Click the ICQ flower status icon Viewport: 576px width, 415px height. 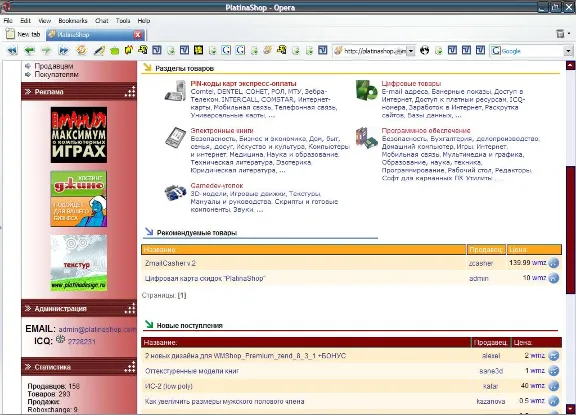pyautogui.click(x=61, y=340)
